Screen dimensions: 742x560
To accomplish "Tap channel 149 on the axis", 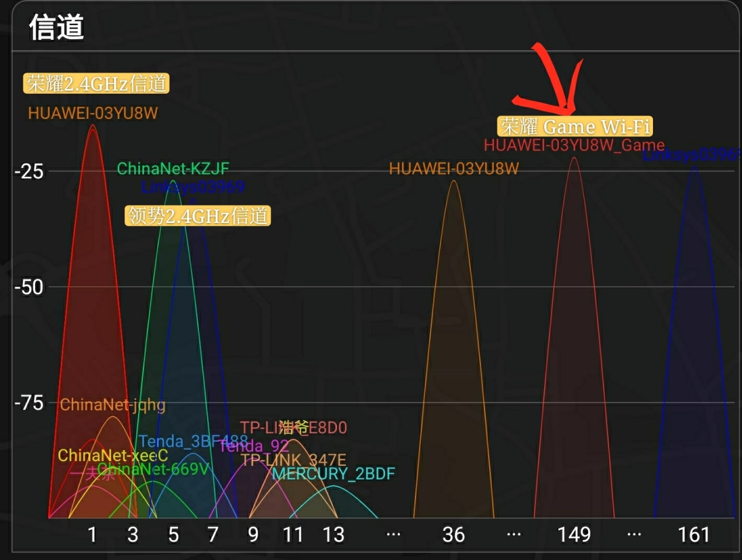I will pos(574,534).
